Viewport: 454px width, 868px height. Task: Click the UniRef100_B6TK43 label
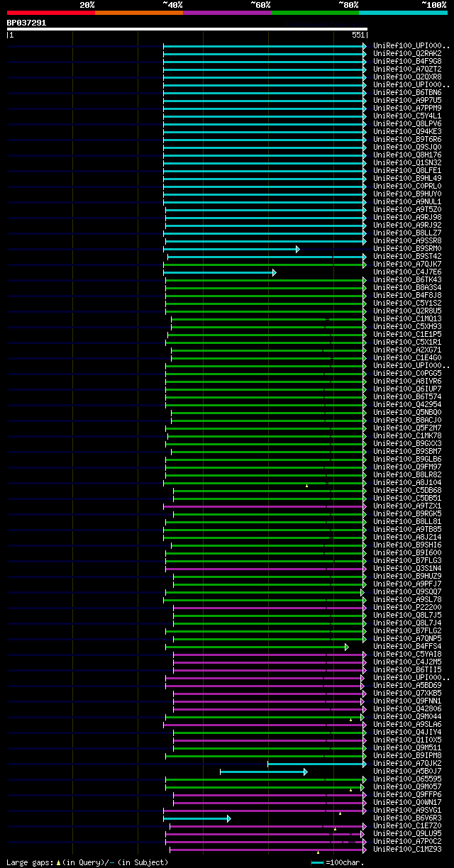tap(407, 279)
